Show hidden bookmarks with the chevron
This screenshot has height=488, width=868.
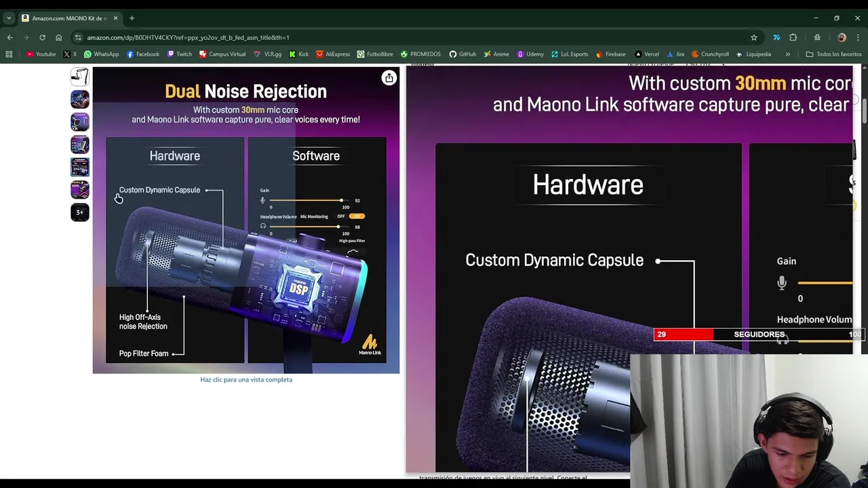(x=787, y=54)
